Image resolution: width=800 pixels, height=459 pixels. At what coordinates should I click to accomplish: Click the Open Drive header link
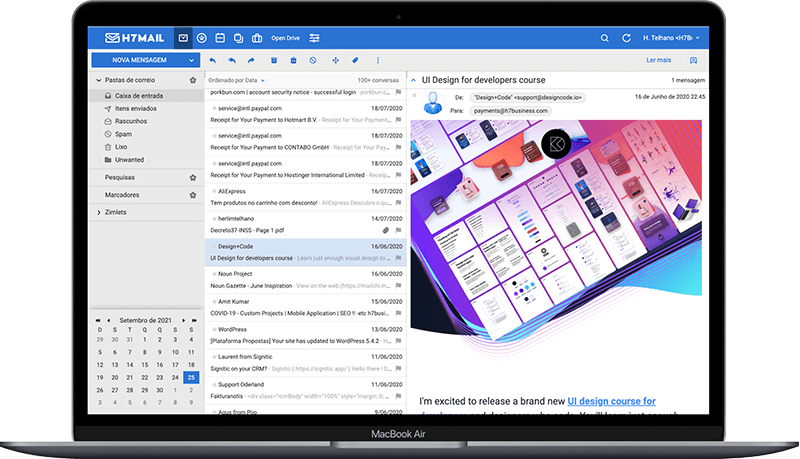click(285, 38)
